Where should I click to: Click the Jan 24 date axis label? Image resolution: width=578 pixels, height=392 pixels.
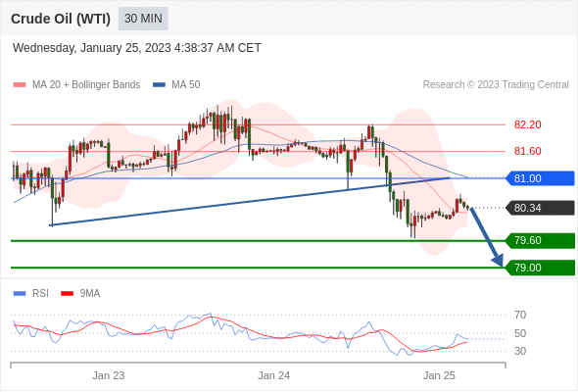[274, 375]
